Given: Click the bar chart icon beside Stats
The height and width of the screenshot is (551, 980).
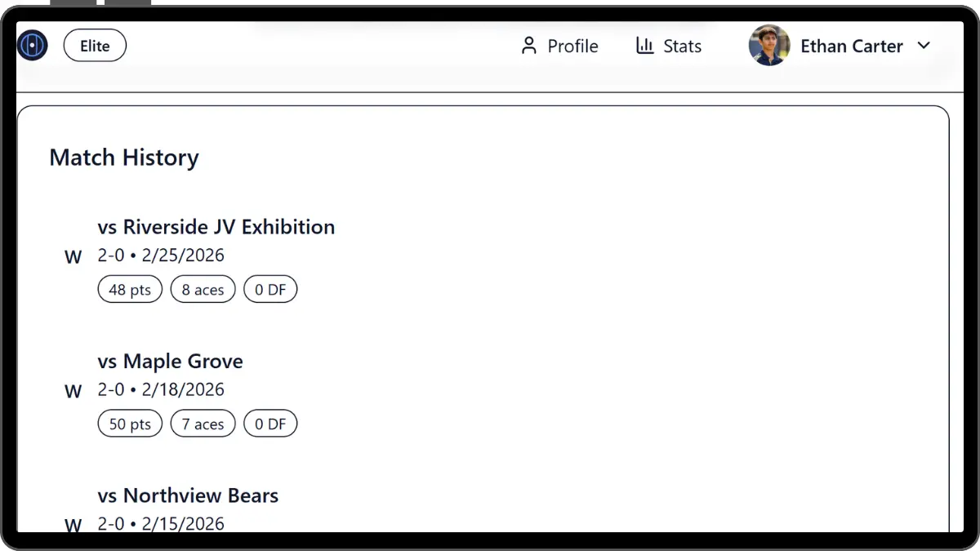Looking at the screenshot, I should pyautogui.click(x=645, y=46).
